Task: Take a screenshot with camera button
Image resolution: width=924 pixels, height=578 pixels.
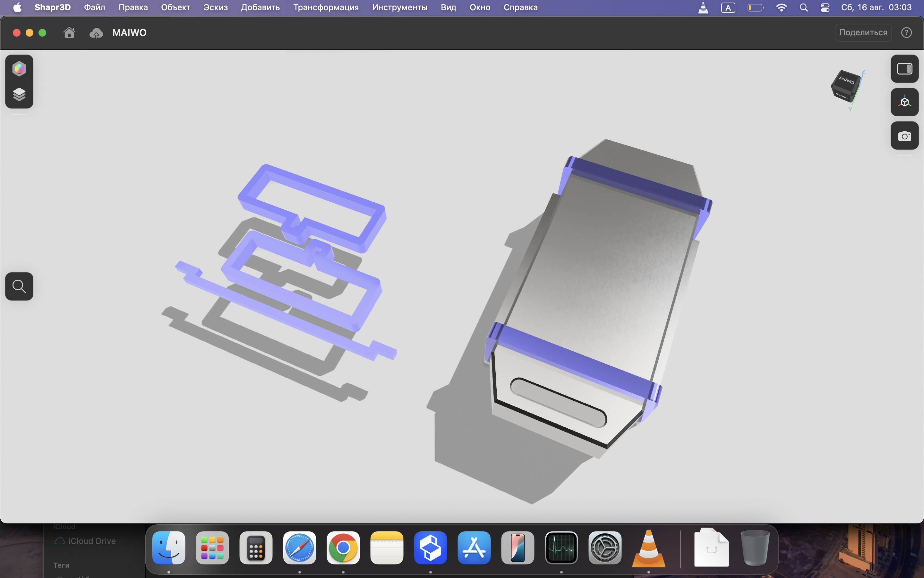Action: 904,136
